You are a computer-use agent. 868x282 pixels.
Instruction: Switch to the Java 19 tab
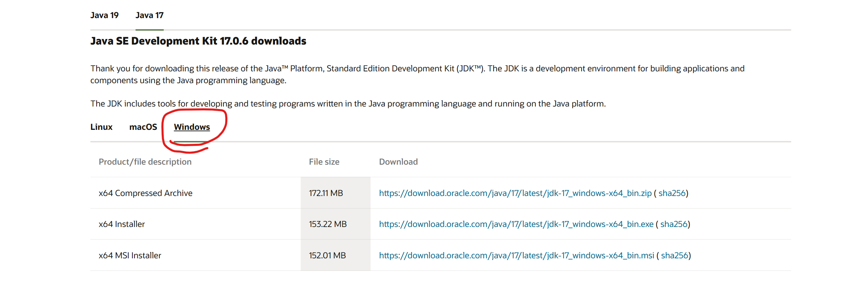coord(104,15)
